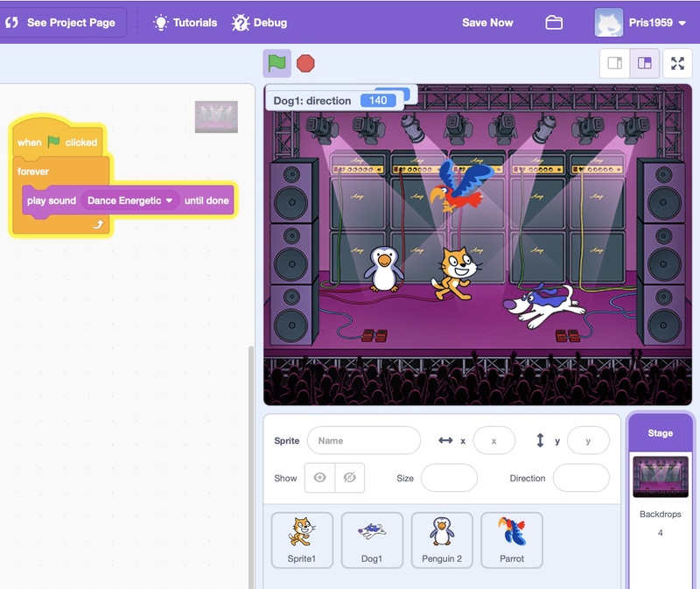Switch to large stage layout
Viewport: 700px width, 589px height.
pos(645,63)
